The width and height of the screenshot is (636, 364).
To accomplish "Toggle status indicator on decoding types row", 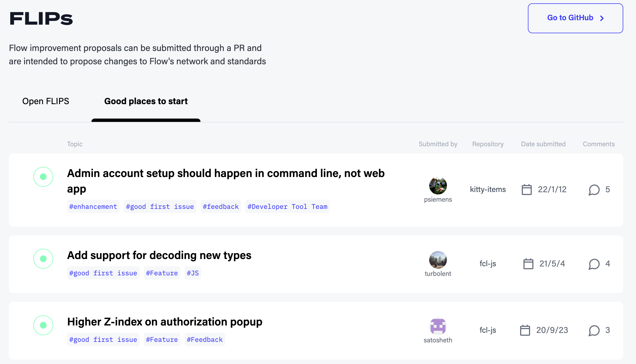I will [x=43, y=259].
